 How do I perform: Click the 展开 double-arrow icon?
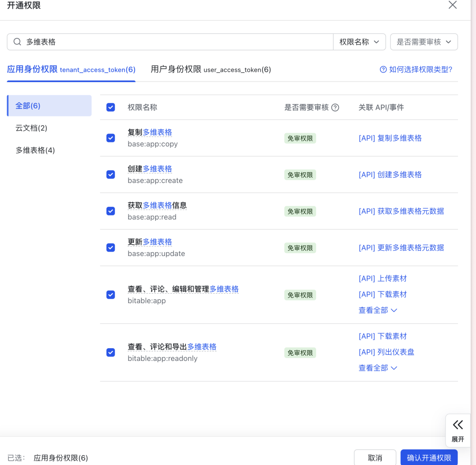[x=458, y=425]
